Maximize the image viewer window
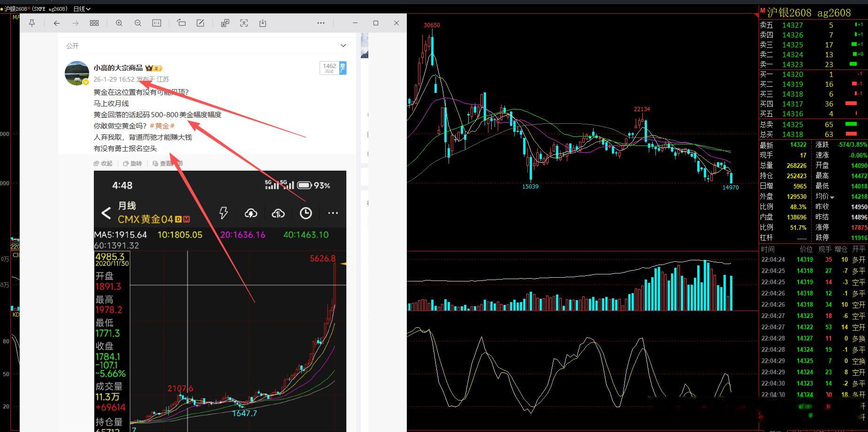This screenshot has height=432, width=868. point(376,23)
